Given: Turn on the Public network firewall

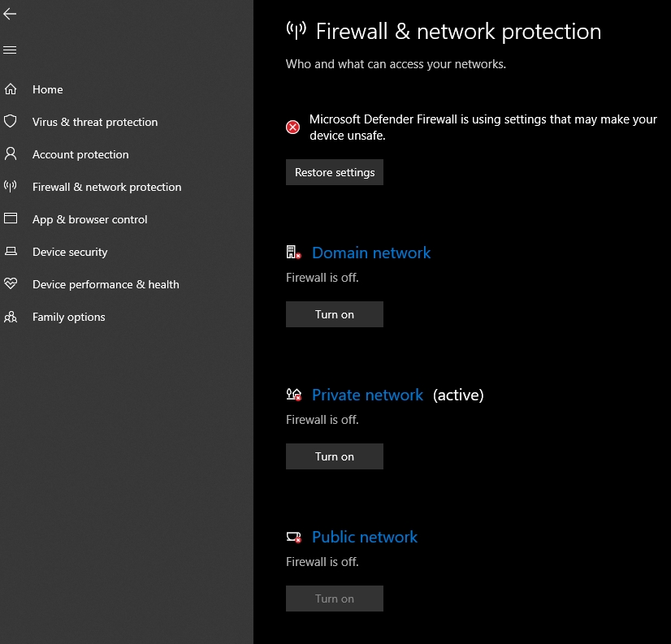Looking at the screenshot, I should point(334,599).
